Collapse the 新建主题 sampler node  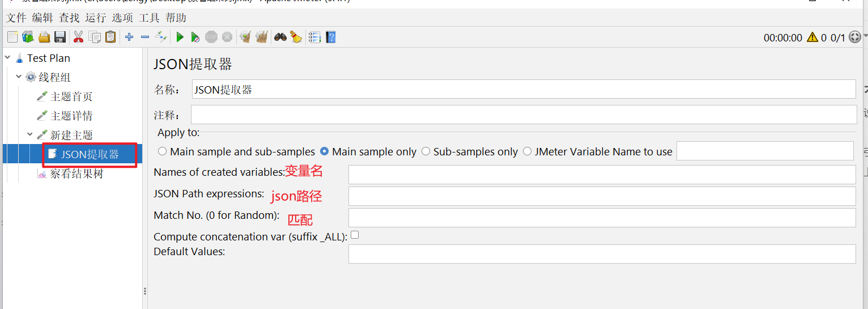click(30, 135)
